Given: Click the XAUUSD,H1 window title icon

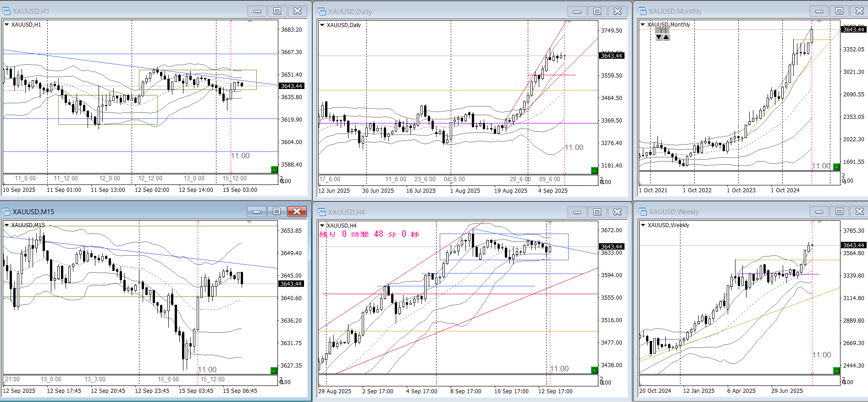Looking at the screenshot, I should 6,11.
